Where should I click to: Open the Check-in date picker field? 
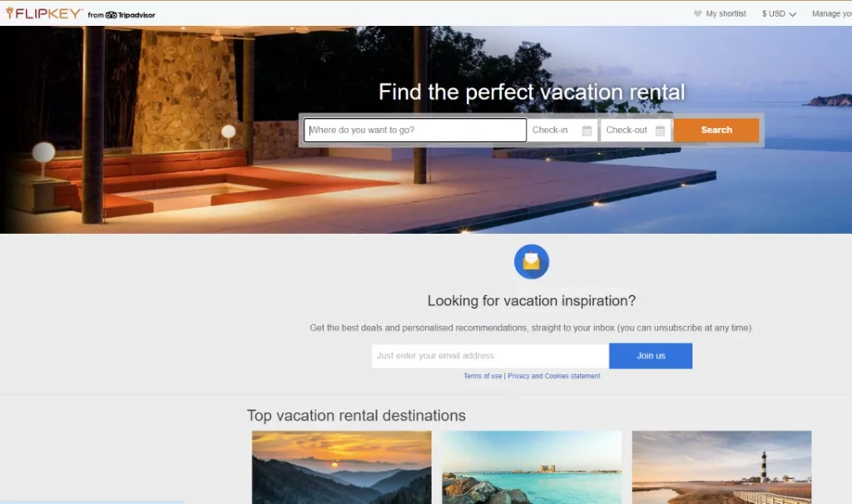[557, 130]
